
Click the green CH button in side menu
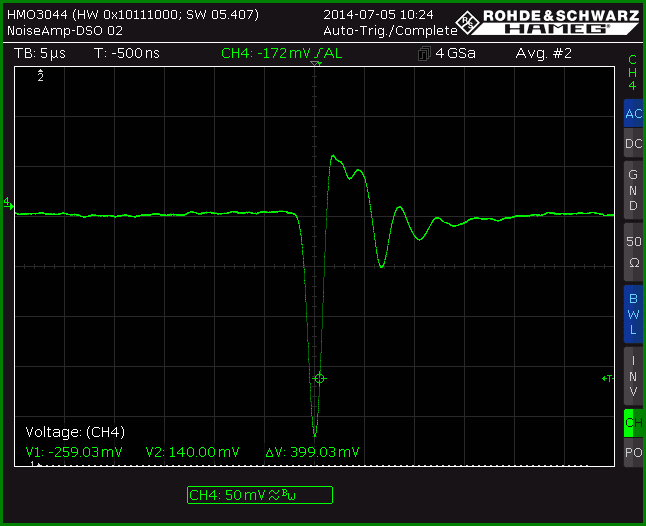(x=633, y=423)
